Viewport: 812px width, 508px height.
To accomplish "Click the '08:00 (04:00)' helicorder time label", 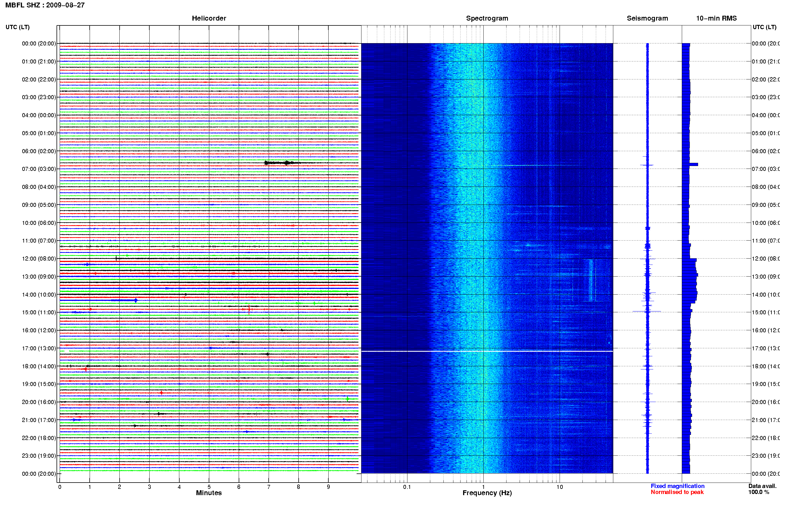I will coord(39,187).
